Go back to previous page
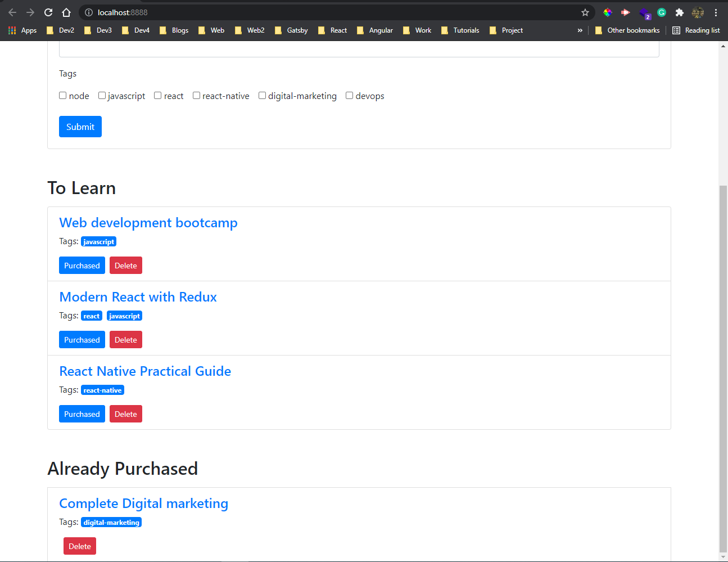 (x=12, y=12)
